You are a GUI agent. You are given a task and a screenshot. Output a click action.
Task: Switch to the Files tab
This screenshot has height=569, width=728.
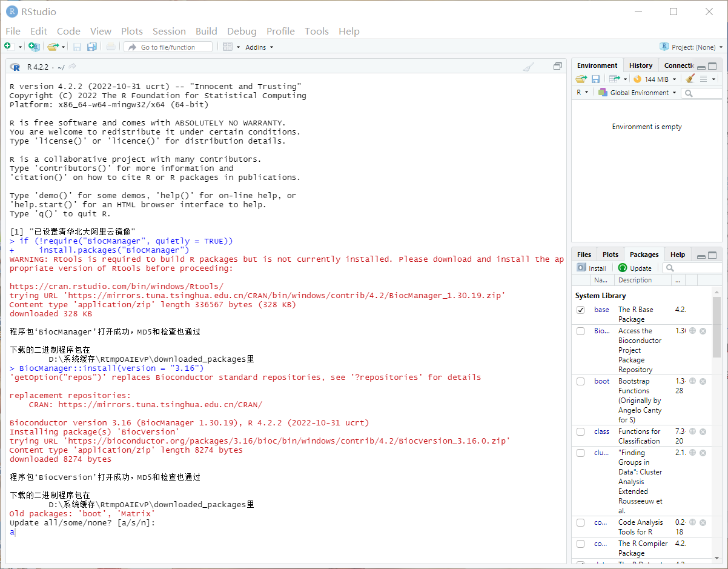(x=584, y=255)
